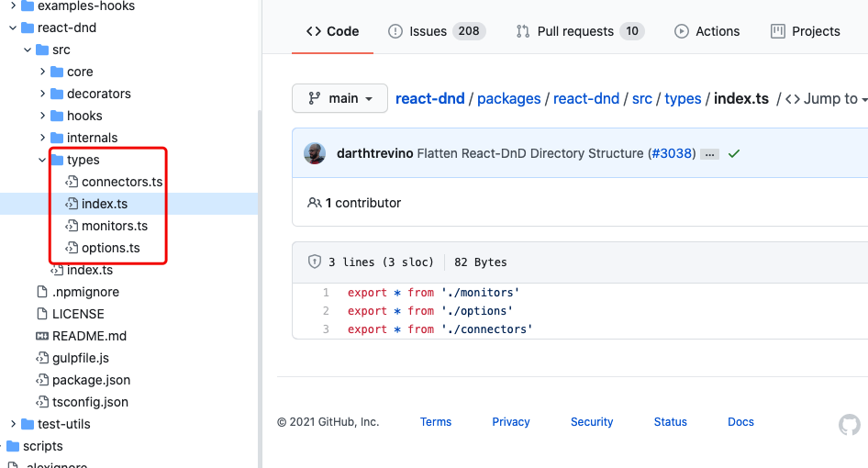Viewport: 868px width, 468px height.
Task: Click the internals folder icon
Action: pos(57,138)
